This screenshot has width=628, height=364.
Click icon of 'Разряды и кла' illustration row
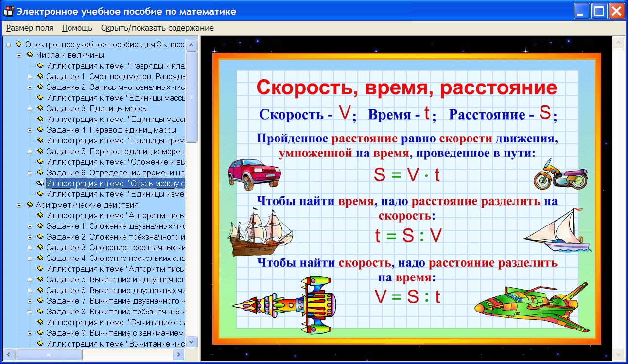click(40, 66)
